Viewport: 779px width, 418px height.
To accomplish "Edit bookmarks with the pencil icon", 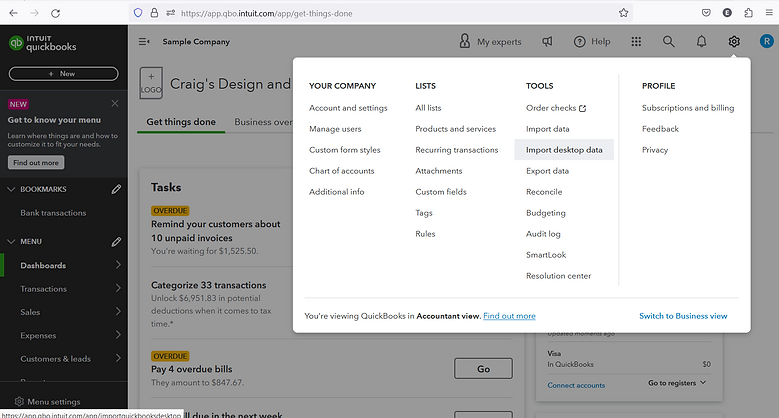I will [x=116, y=189].
